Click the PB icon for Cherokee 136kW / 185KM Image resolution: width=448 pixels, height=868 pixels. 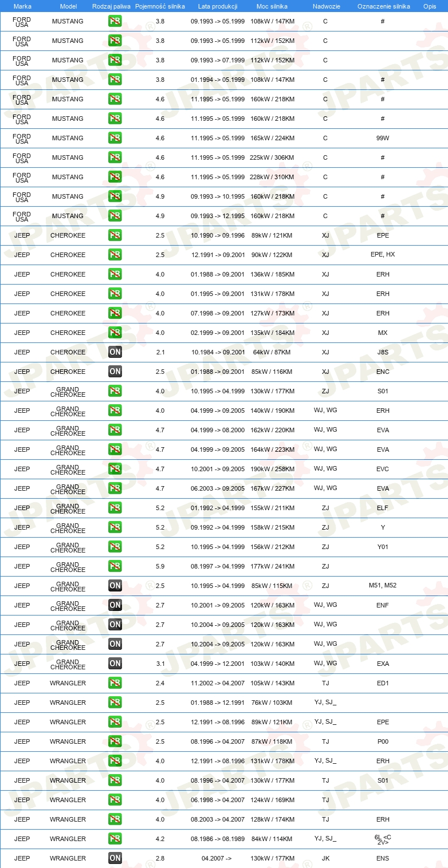point(115,274)
